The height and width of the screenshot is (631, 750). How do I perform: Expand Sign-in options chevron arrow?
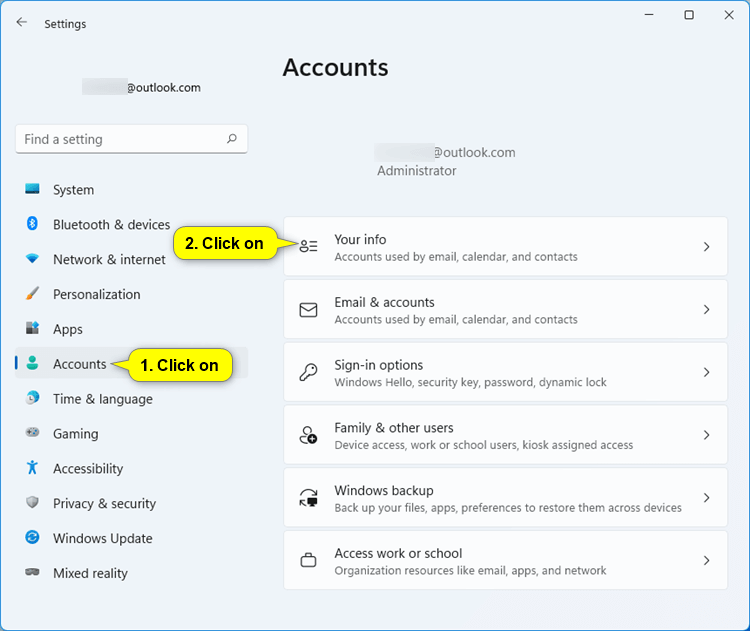[x=706, y=372]
